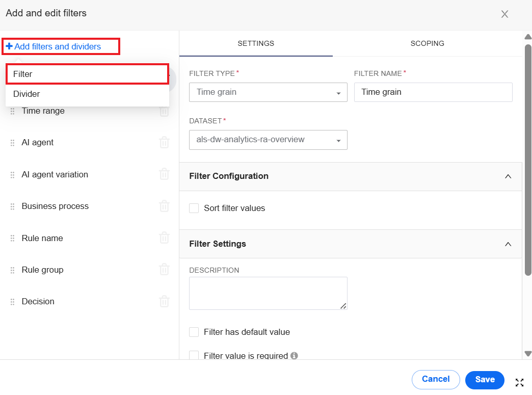Delete the AI agent variation filter

tap(164, 174)
